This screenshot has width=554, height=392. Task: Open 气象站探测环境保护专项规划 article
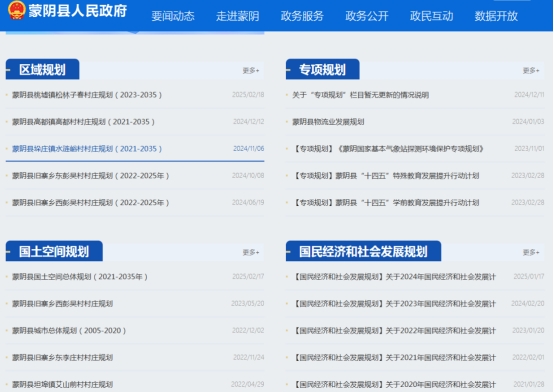(388, 148)
